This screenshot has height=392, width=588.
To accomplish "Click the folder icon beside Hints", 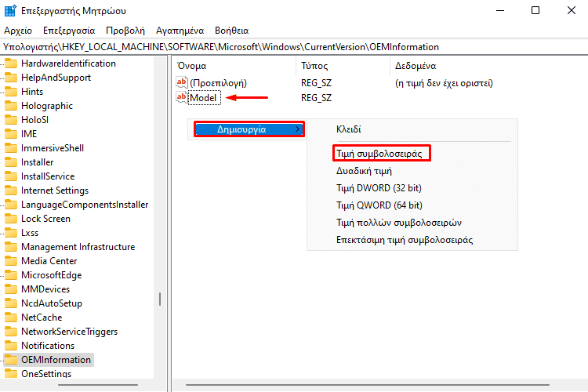I will tap(11, 92).
